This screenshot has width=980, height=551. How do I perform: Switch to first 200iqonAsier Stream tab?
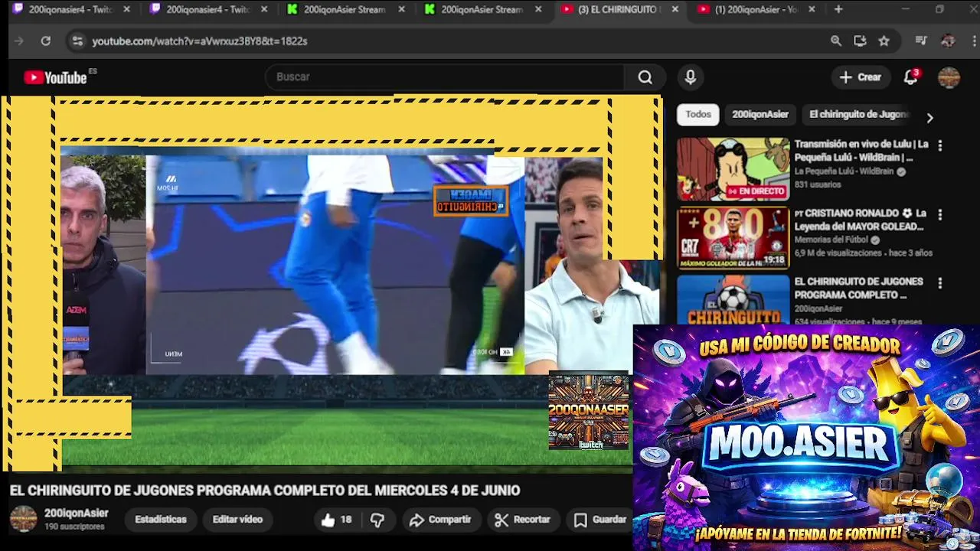tap(346, 9)
